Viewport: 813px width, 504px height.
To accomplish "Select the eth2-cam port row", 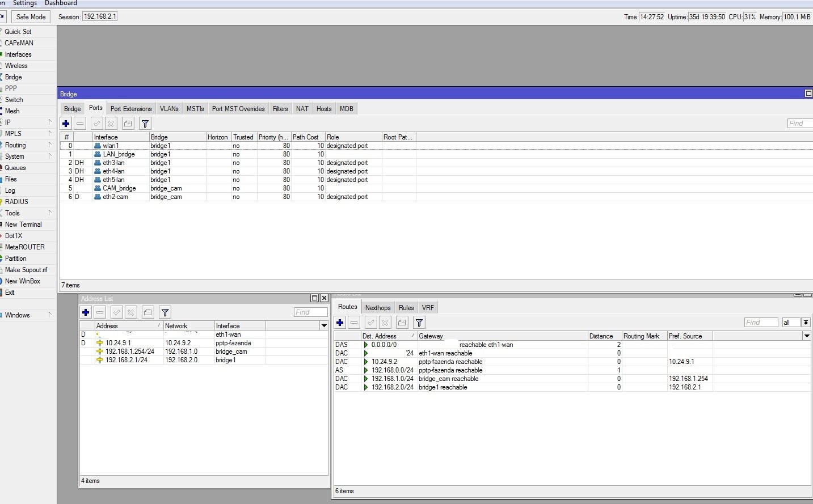I will coord(115,197).
